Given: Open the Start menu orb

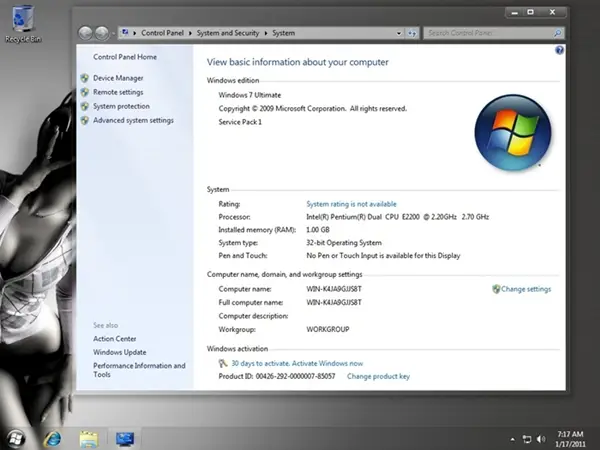Looking at the screenshot, I should click(16, 439).
